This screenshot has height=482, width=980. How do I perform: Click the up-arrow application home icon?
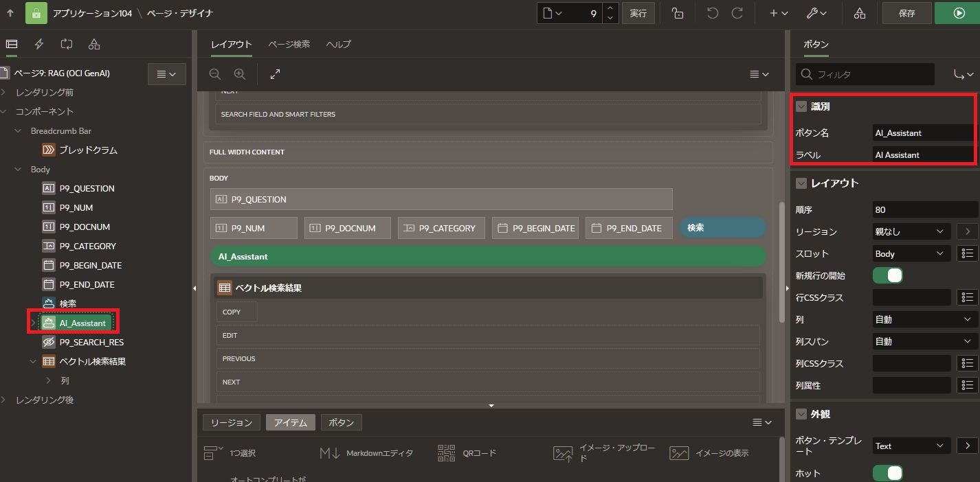[10, 13]
